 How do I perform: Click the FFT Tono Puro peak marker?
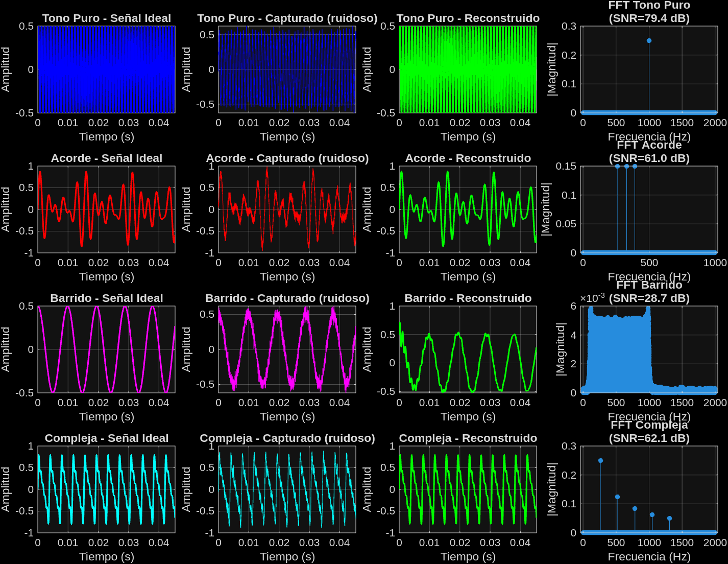(649, 39)
